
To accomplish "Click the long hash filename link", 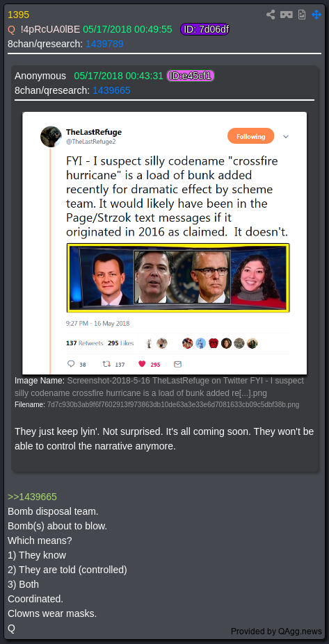I will tap(173, 404).
